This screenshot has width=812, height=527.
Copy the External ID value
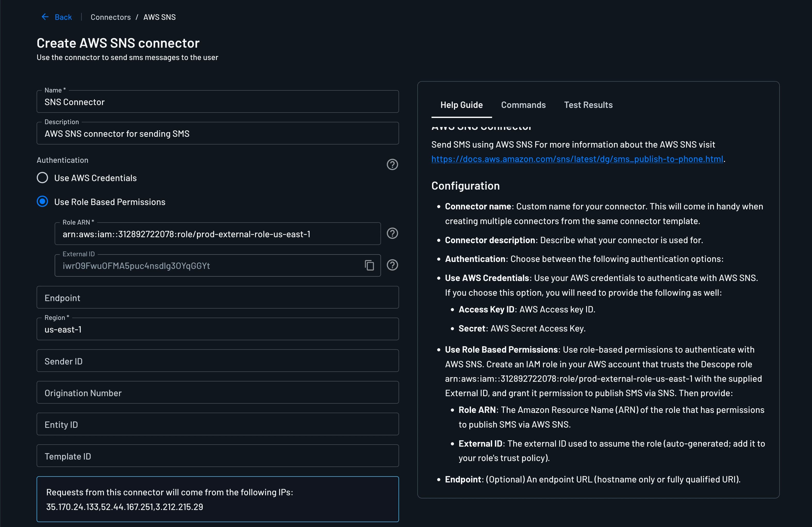point(369,265)
